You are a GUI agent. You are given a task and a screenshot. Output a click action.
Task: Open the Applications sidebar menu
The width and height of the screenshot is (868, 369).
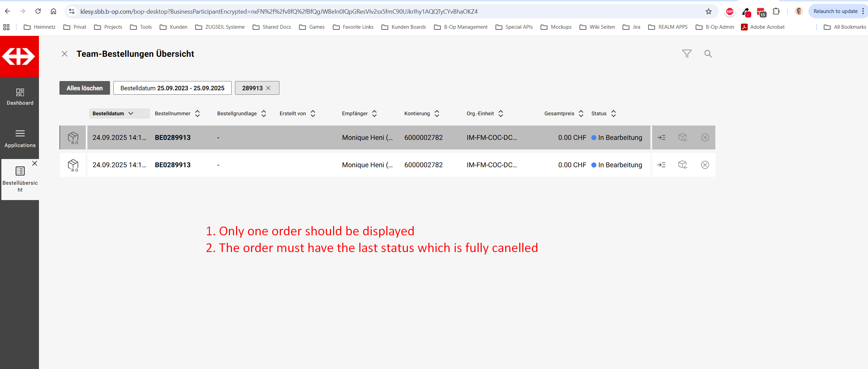tap(20, 138)
